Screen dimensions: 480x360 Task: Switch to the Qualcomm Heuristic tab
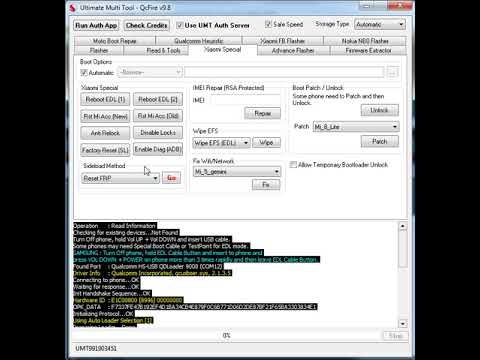[199, 41]
